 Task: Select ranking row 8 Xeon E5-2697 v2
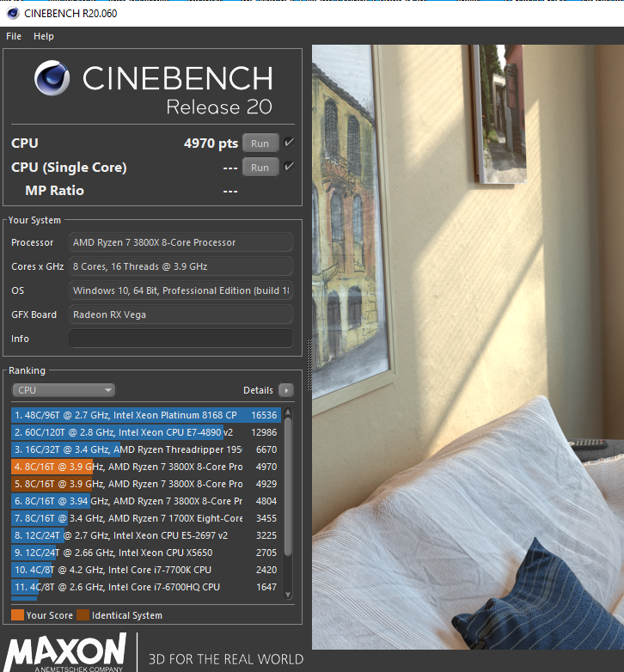146,535
